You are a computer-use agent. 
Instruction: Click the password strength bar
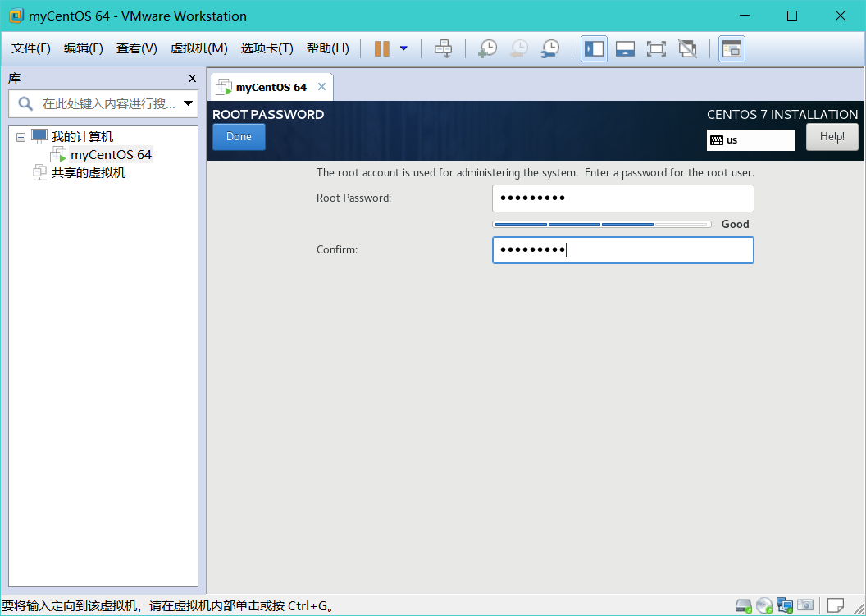[601, 224]
